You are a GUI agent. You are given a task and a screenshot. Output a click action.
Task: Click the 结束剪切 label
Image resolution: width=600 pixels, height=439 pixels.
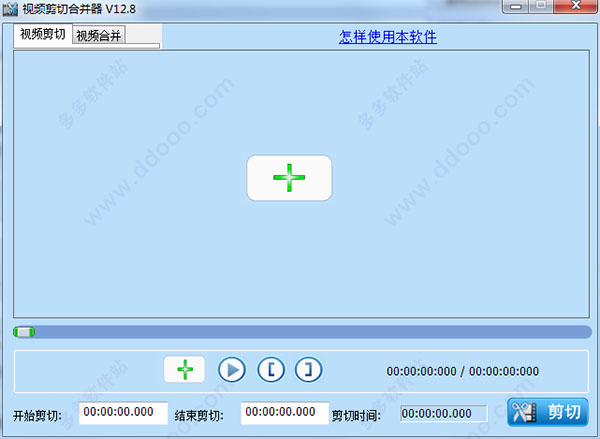tap(199, 416)
